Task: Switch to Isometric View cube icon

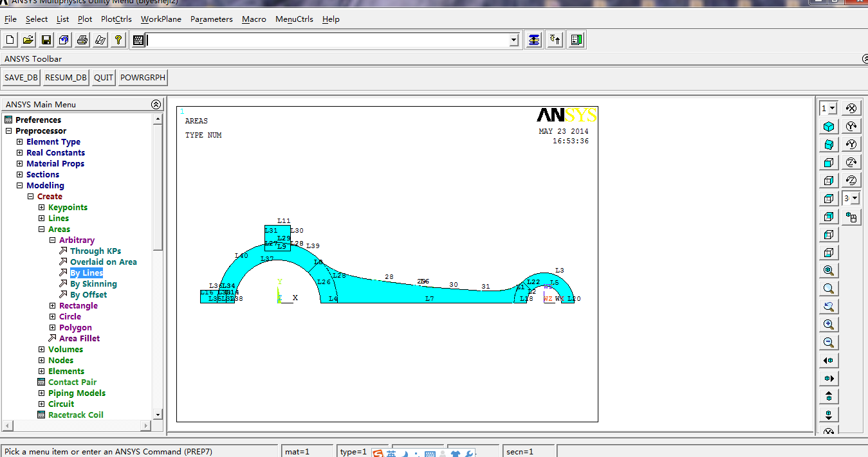Action: 829,127
